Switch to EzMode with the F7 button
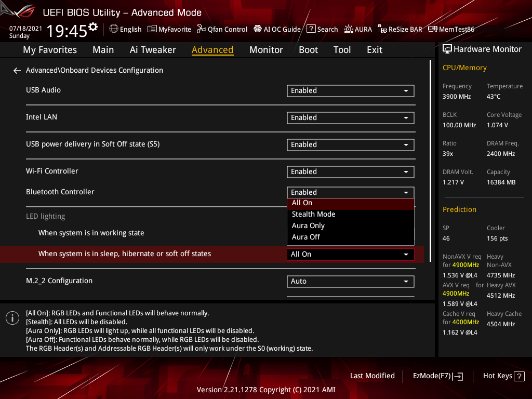 pos(437,376)
